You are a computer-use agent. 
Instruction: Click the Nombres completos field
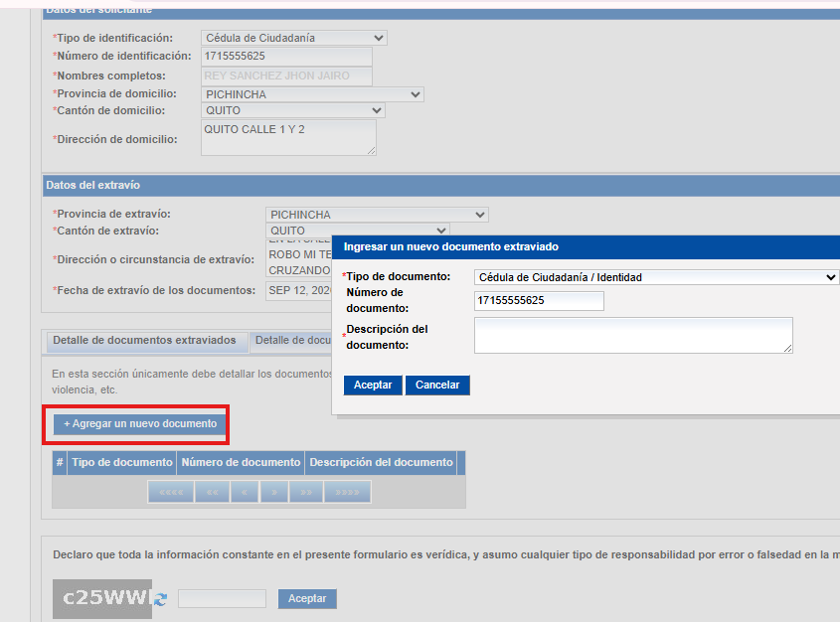click(286, 76)
